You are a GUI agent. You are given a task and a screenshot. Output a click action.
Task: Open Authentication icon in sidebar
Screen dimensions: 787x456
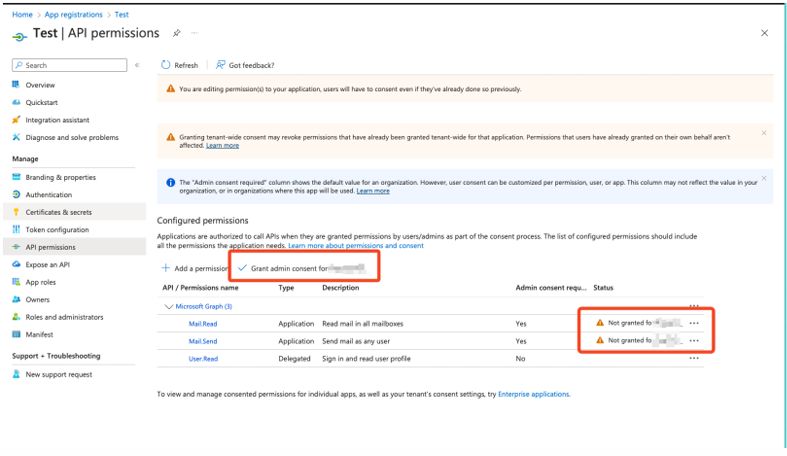[16, 195]
